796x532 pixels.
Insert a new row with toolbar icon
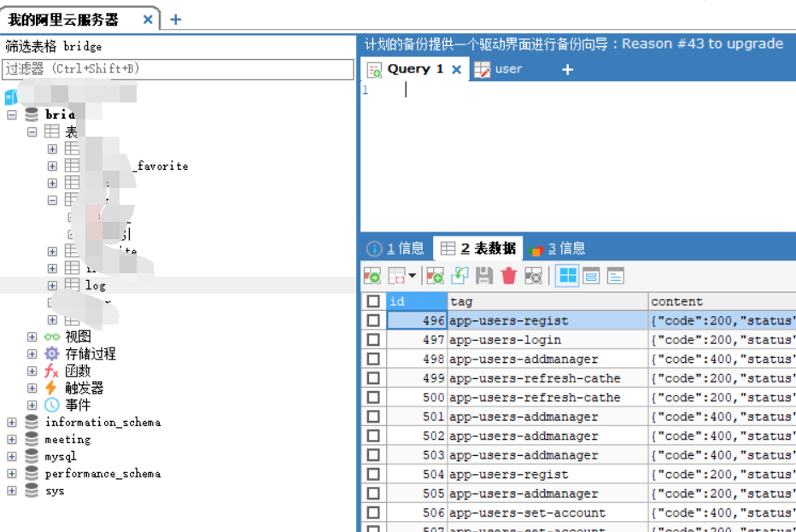click(435, 276)
